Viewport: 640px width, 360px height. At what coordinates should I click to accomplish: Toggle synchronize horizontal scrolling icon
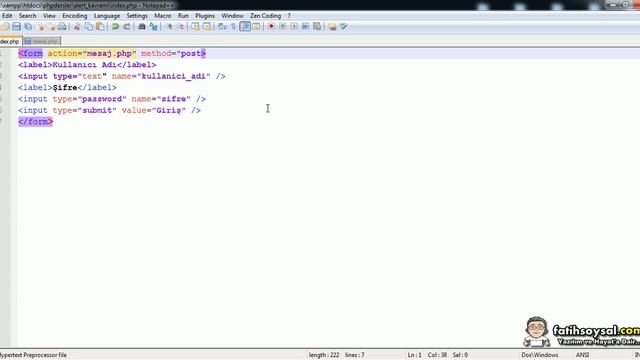coord(207,27)
